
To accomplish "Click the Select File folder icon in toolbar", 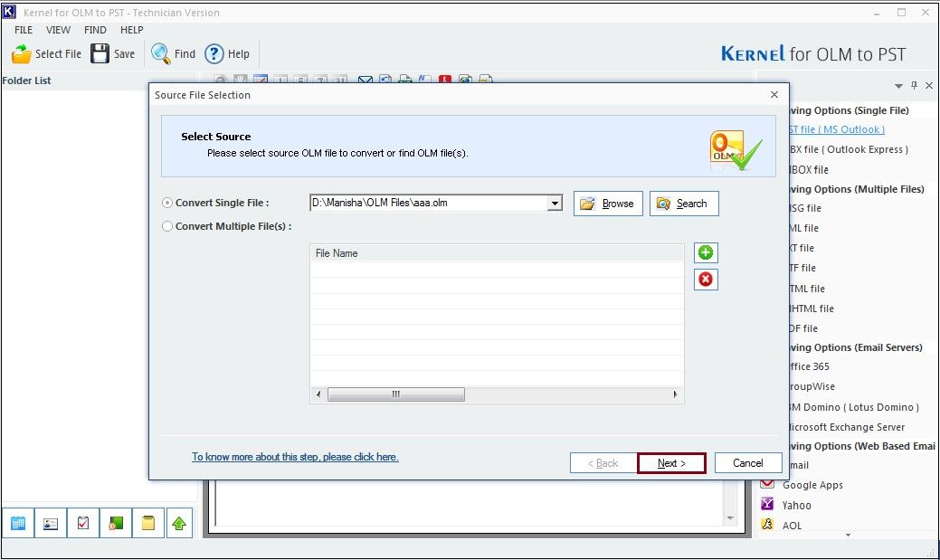I will point(22,54).
